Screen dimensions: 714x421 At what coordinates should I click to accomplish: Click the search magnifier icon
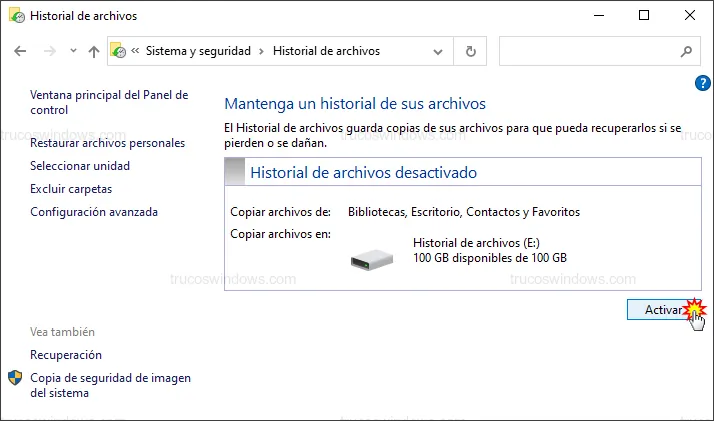click(x=686, y=51)
